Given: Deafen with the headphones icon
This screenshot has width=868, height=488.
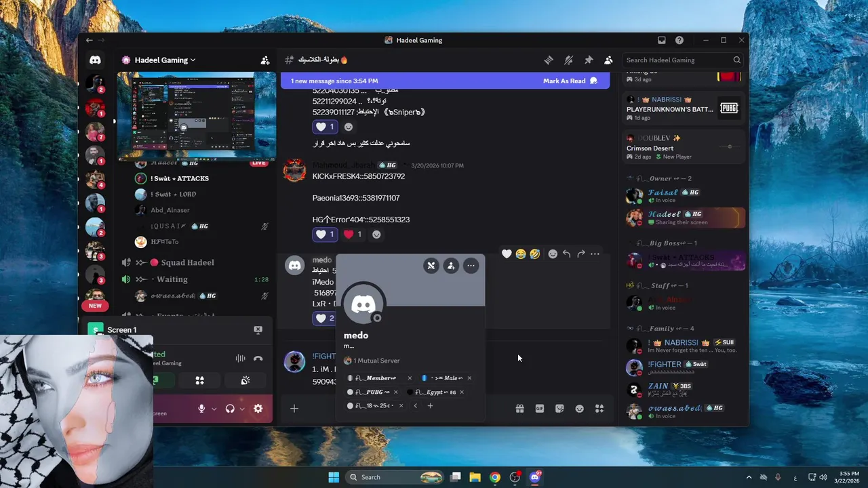Looking at the screenshot, I should 230,409.
